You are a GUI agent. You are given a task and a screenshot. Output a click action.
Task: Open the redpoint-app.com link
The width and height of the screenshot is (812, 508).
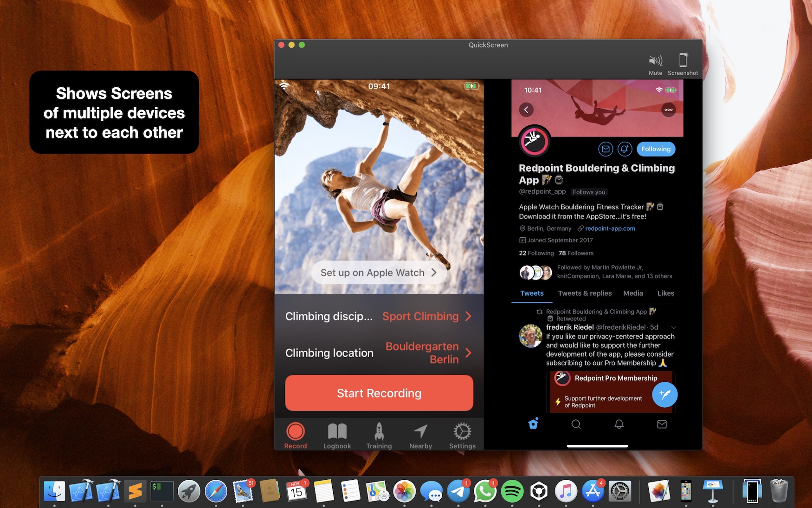[610, 228]
